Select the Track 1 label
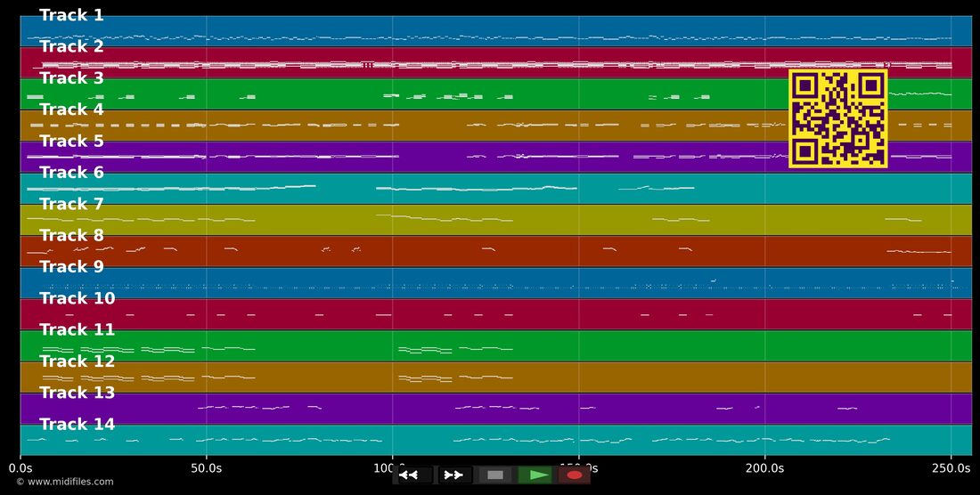This screenshot has width=980, height=495. tap(71, 16)
